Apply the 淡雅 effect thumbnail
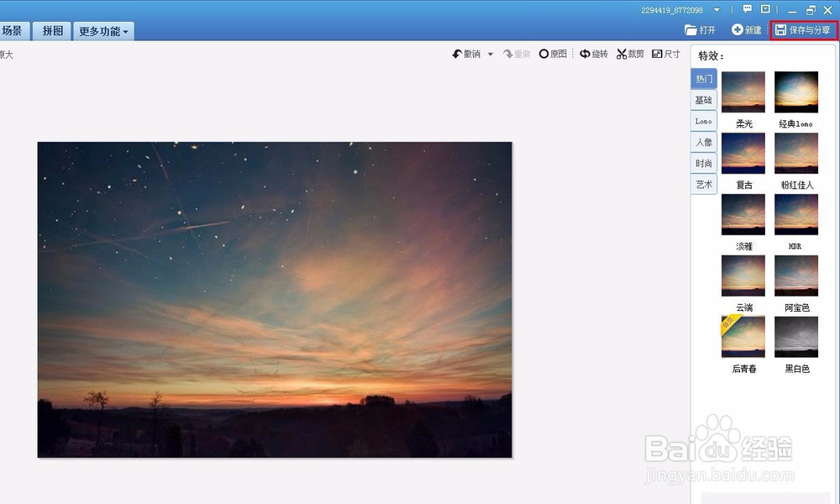This screenshot has width=840, height=504. point(743,214)
